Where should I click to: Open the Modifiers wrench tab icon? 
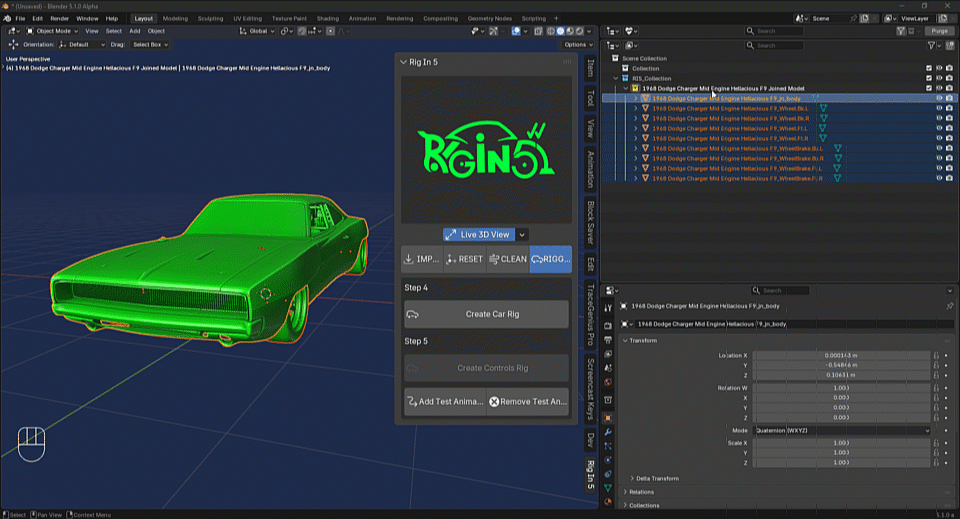click(608, 432)
